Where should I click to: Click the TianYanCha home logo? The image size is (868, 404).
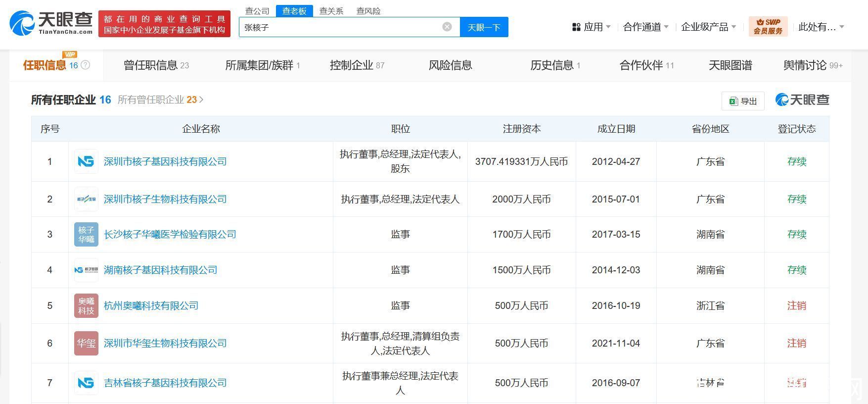pos(51,23)
